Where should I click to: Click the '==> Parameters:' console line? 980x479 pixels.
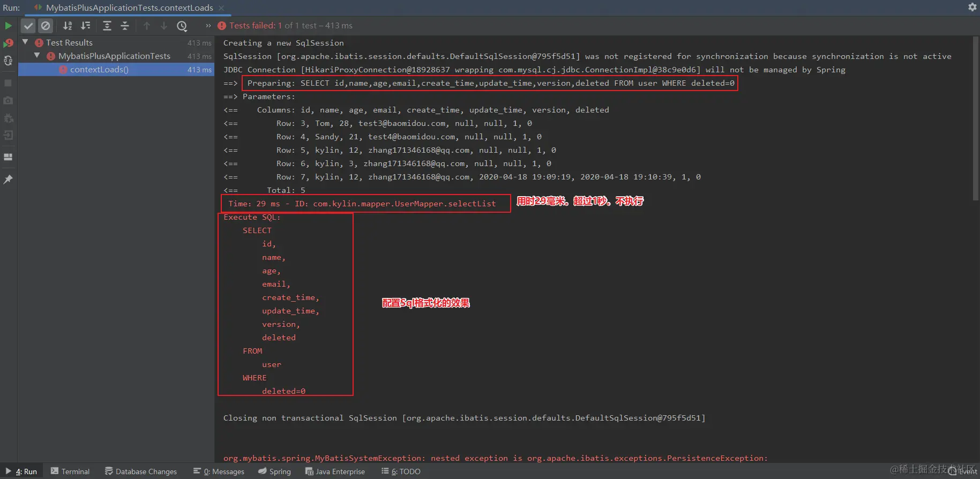(x=259, y=96)
